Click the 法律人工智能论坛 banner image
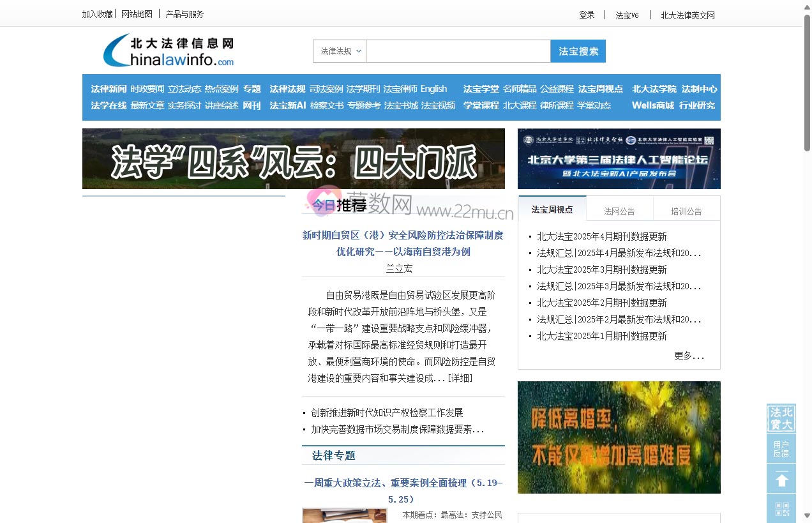Viewport: 812px width, 523px height. 619,158
